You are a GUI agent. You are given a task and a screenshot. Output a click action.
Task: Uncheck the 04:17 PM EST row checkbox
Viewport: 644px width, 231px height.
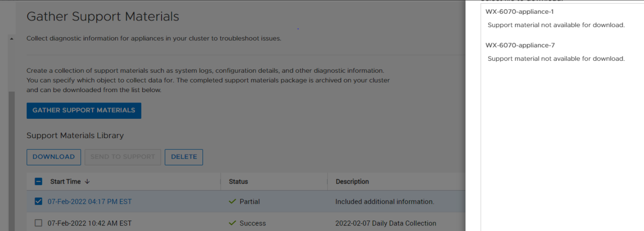point(38,202)
